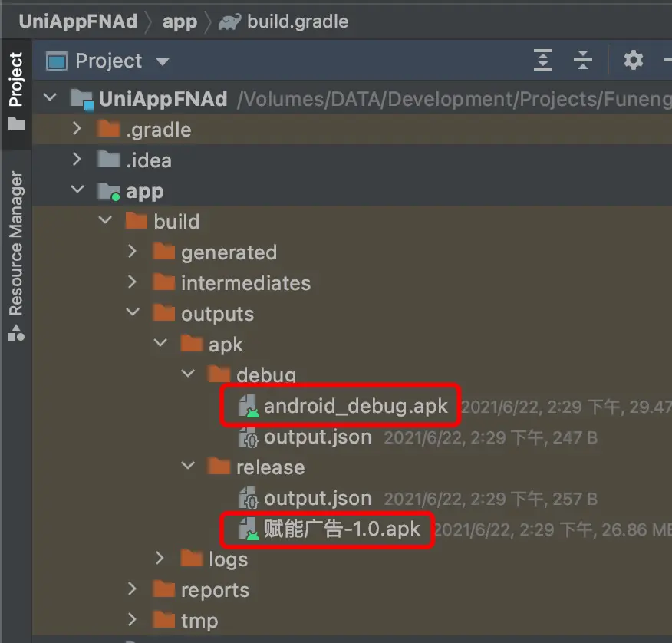Click the app module folder icon

click(109, 191)
